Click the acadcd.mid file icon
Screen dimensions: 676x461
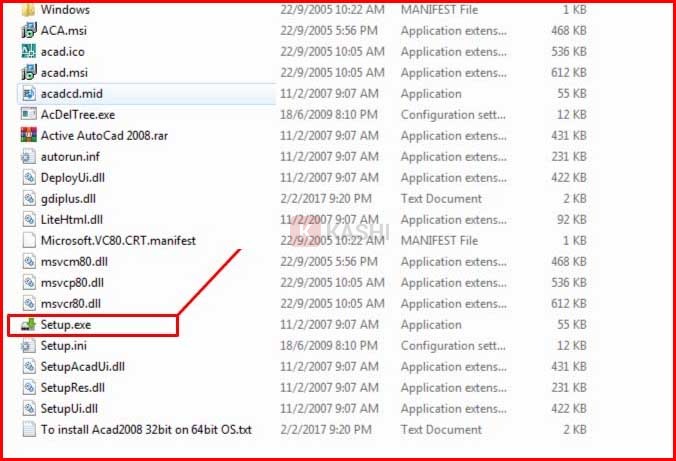pyautogui.click(x=29, y=94)
